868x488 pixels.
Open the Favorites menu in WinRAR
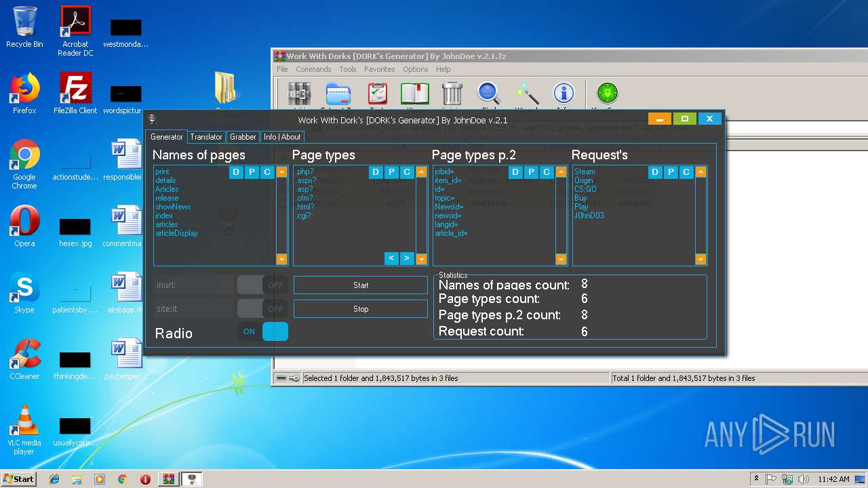tap(379, 69)
